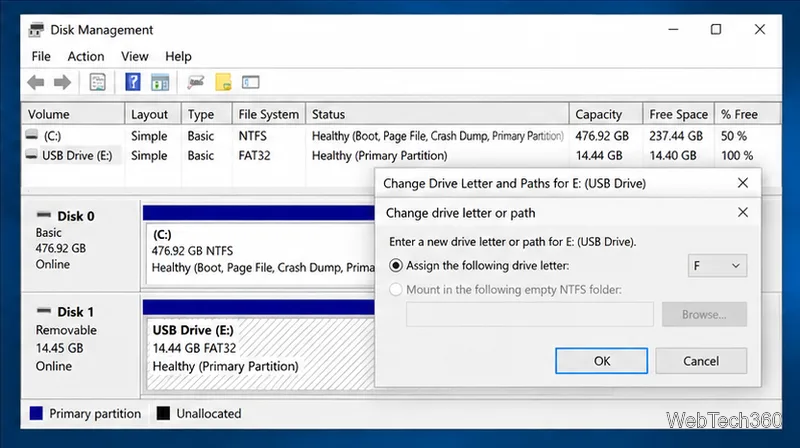This screenshot has width=800, height=448.
Task: Select Assign the following drive letter radio
Action: (395, 265)
